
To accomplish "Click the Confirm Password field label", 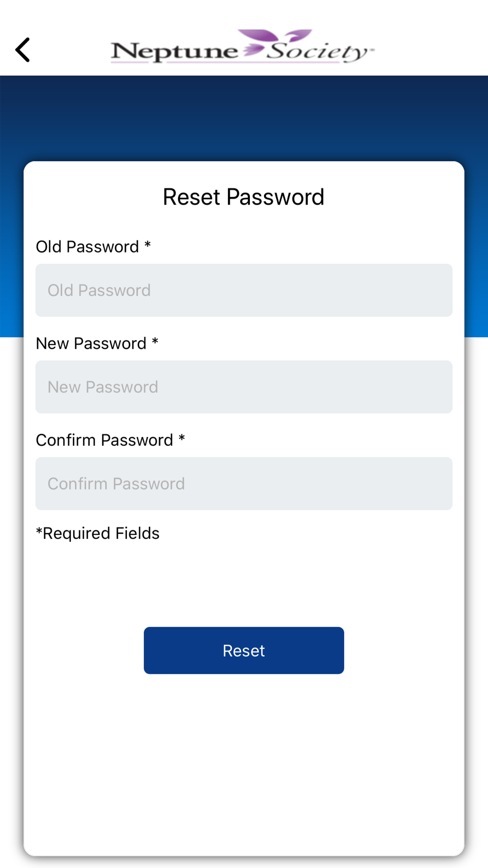I will [104, 440].
